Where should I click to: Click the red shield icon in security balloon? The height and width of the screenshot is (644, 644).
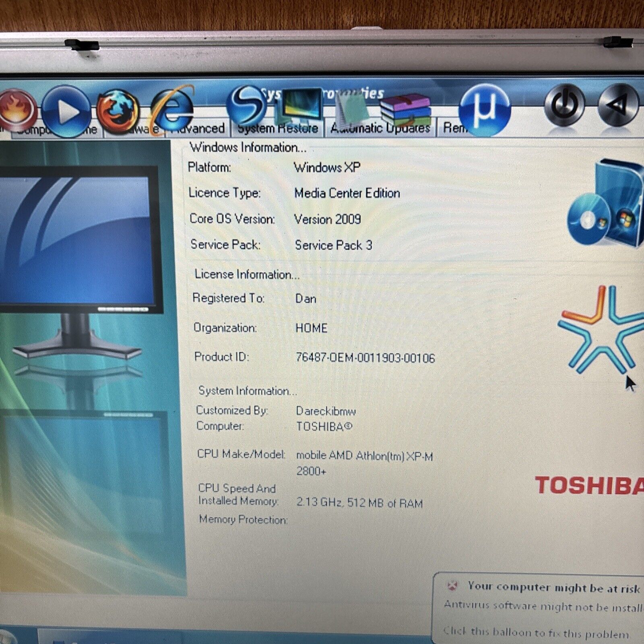452,586
